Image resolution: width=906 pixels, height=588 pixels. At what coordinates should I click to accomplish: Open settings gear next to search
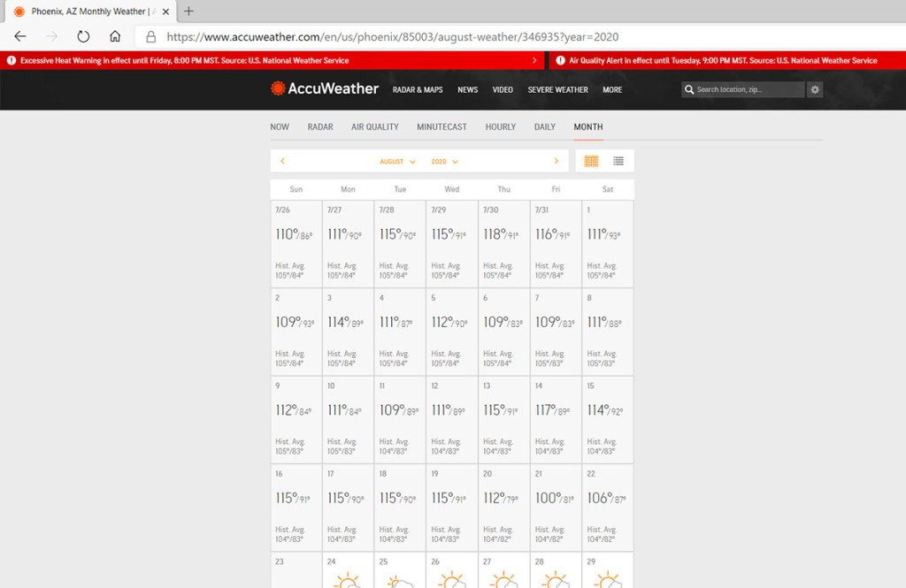tap(815, 89)
